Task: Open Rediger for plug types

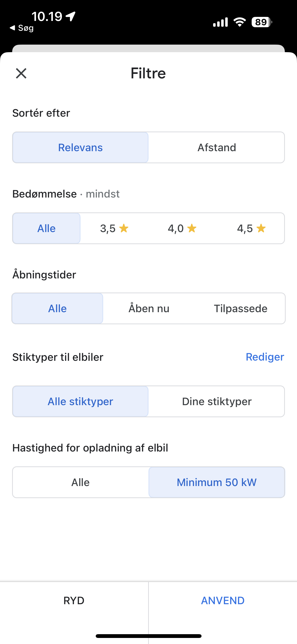Action: coord(265,357)
